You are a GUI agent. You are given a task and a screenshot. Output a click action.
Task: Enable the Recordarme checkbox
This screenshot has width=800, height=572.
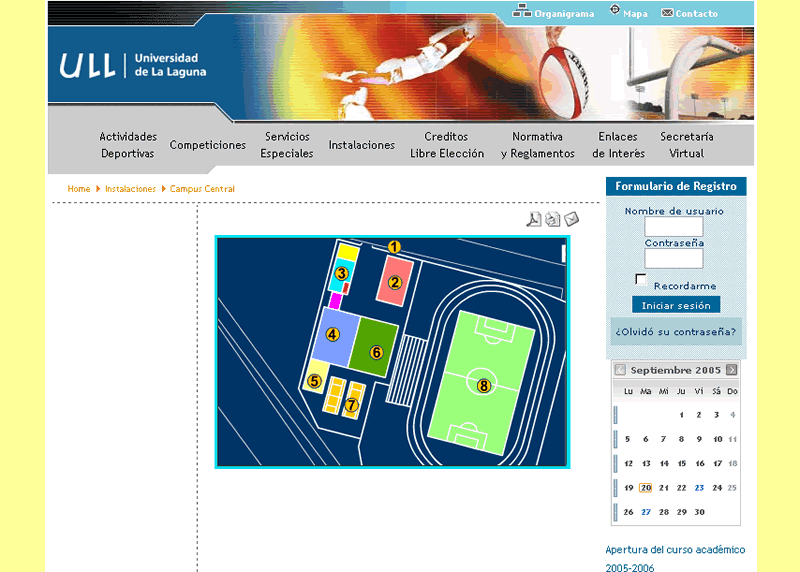[641, 279]
